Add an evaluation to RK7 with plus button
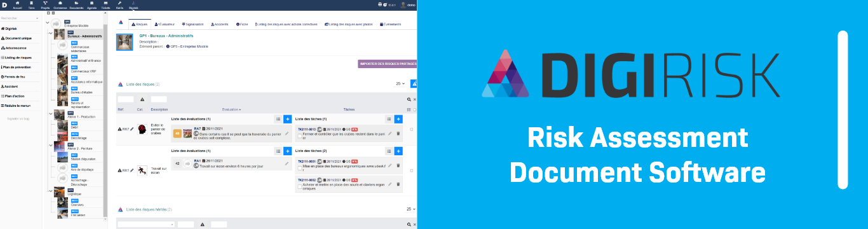Screen dimensions: 868x229 point(287,119)
